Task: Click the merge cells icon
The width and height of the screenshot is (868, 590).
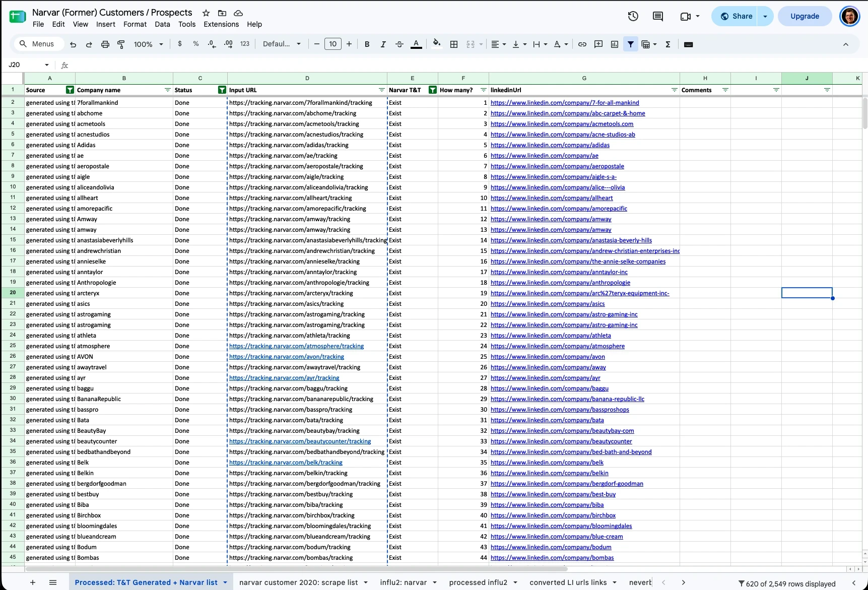Action: pyautogui.click(x=471, y=44)
